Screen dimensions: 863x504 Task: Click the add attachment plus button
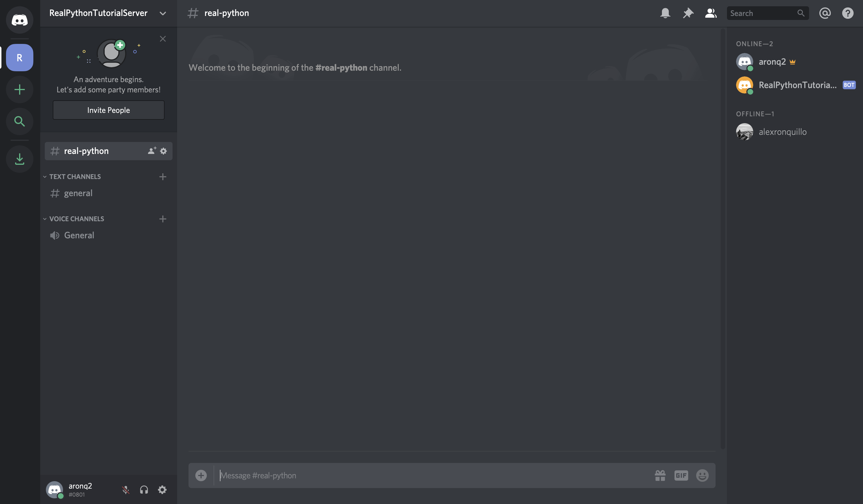pos(201,475)
